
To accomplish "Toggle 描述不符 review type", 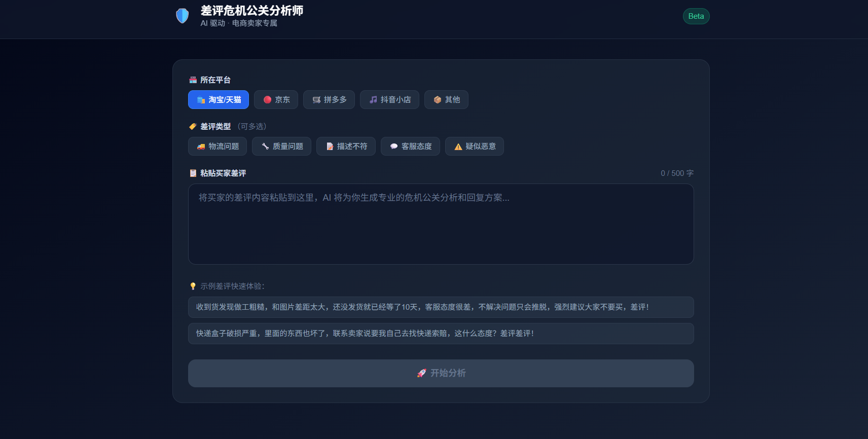I will click(346, 147).
